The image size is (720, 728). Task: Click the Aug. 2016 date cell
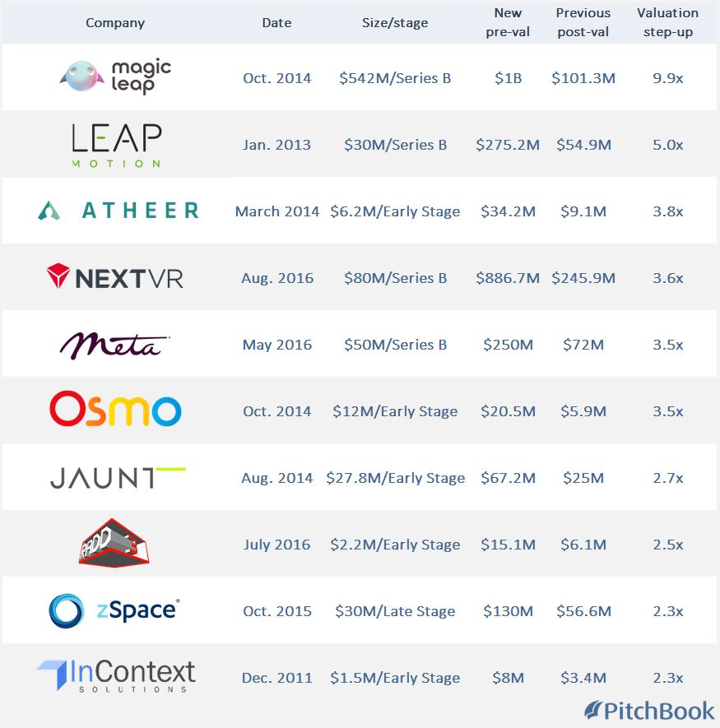pyautogui.click(x=277, y=278)
